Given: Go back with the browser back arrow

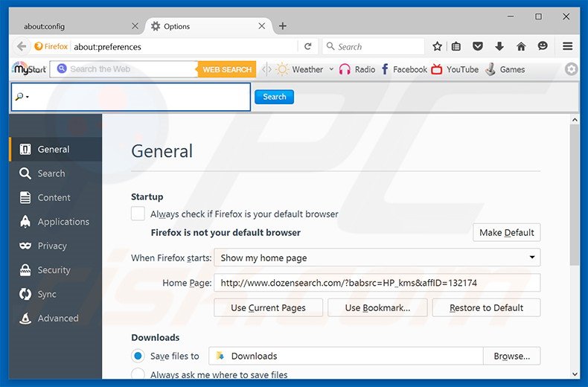Looking at the screenshot, I should tap(22, 46).
